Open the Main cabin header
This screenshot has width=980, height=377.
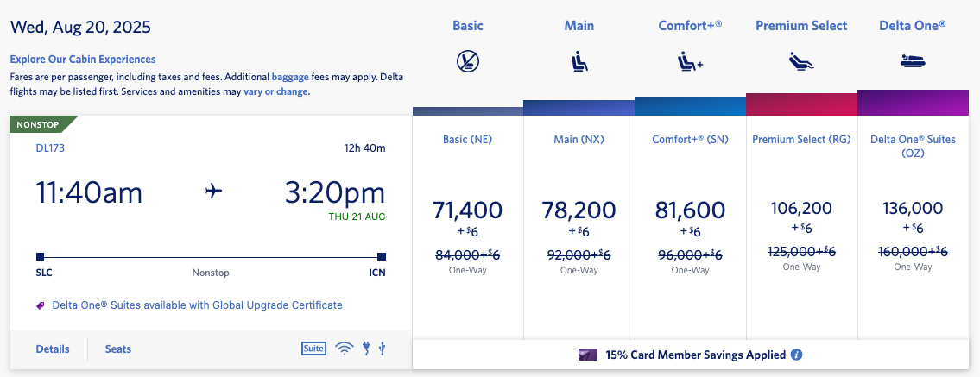pos(579,26)
